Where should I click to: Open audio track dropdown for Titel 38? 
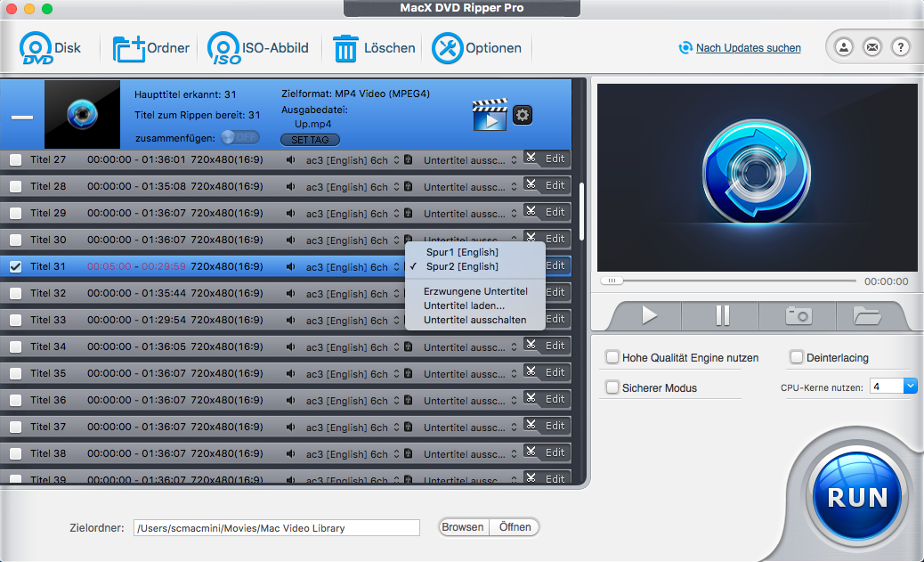(x=353, y=454)
